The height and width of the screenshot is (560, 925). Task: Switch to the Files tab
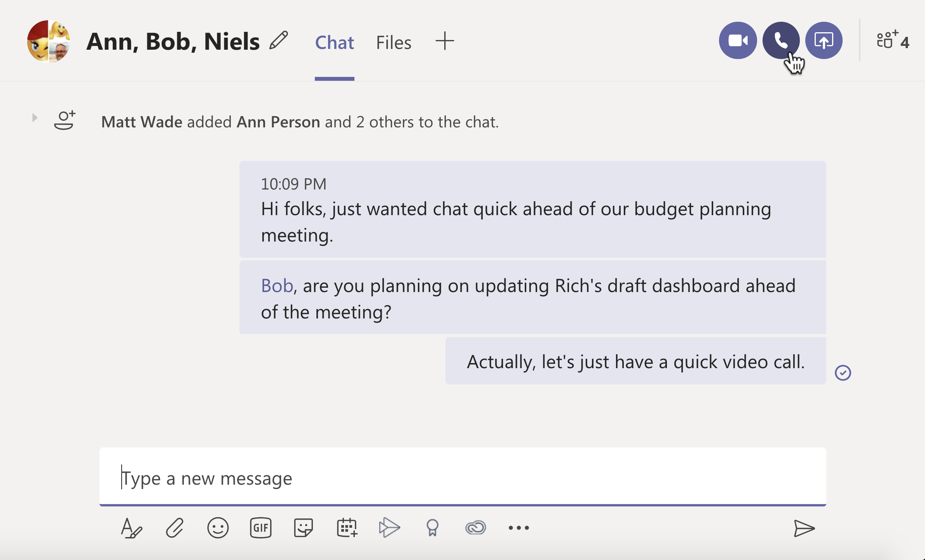point(393,42)
